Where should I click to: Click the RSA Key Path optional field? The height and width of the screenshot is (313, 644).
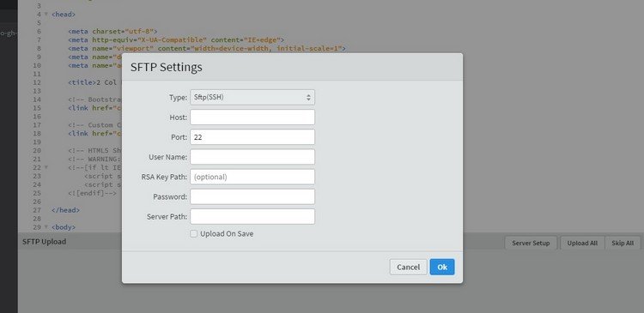[x=252, y=177]
